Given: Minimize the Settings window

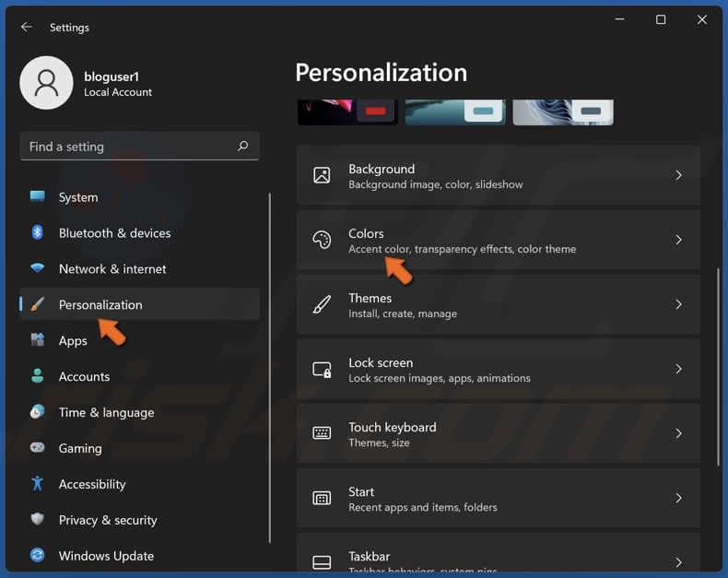Looking at the screenshot, I should (x=619, y=19).
